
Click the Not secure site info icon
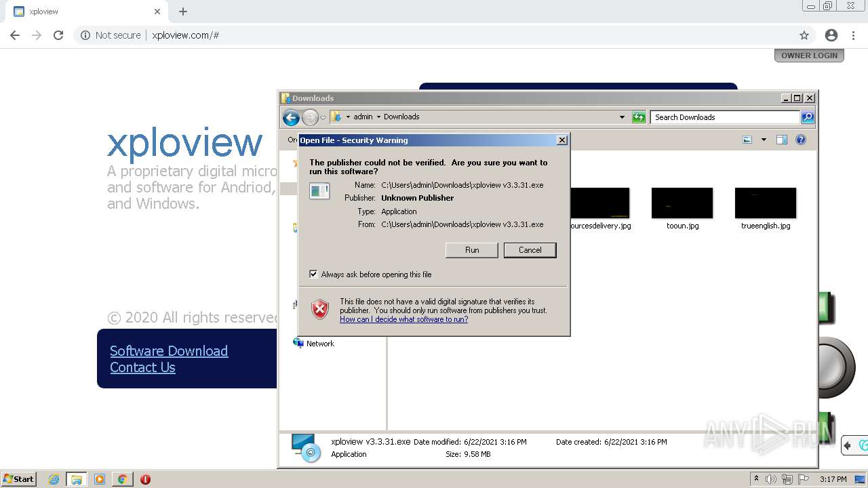tap(85, 35)
